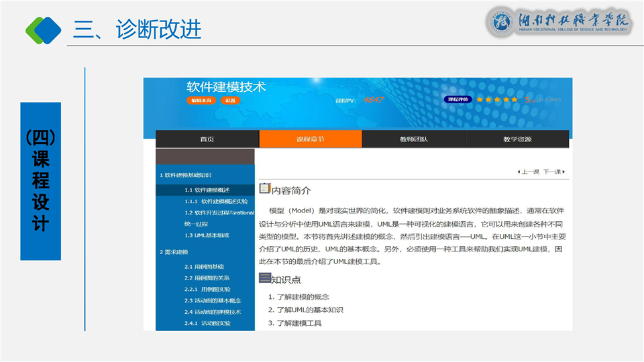
Task: Open the 首页 navigation tab
Action: click(x=207, y=139)
